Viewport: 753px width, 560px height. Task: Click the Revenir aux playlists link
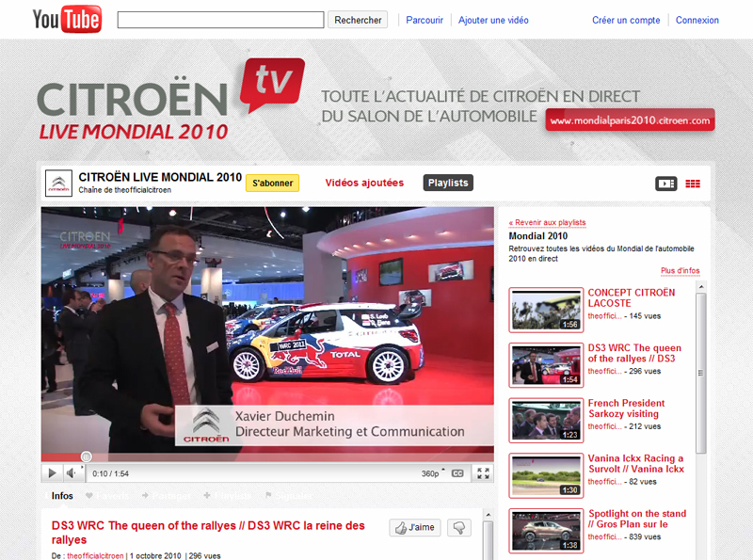pyautogui.click(x=548, y=222)
